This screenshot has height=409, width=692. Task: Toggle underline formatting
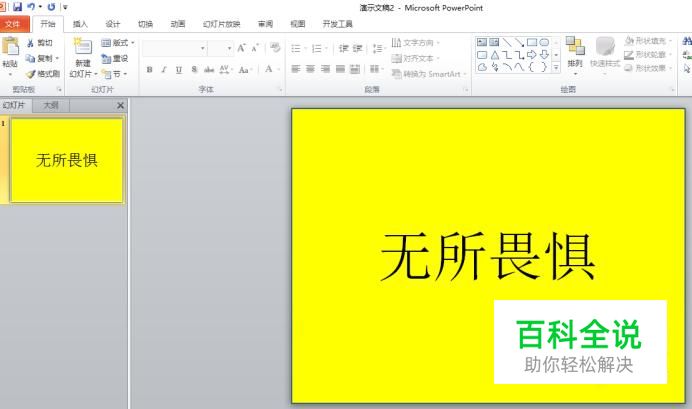pyautogui.click(x=179, y=69)
